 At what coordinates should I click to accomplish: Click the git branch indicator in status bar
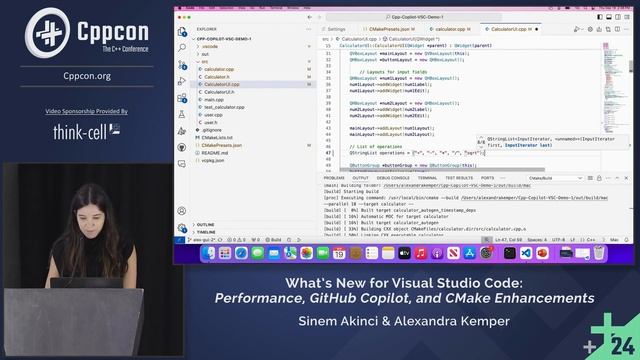(202, 240)
